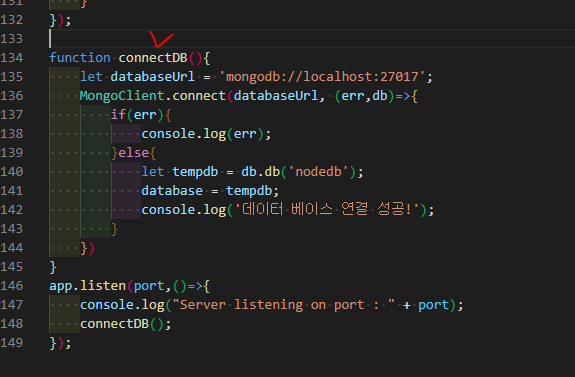This screenshot has width=575, height=377.
Task: Click the '});' on line 149
Action: point(60,343)
